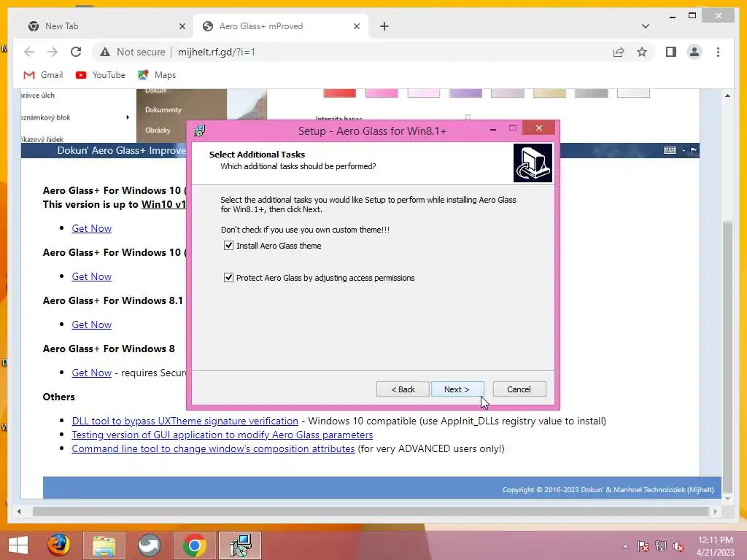Click Get Now for Windows 8
Viewport: 747px width, 560px height.
[91, 373]
